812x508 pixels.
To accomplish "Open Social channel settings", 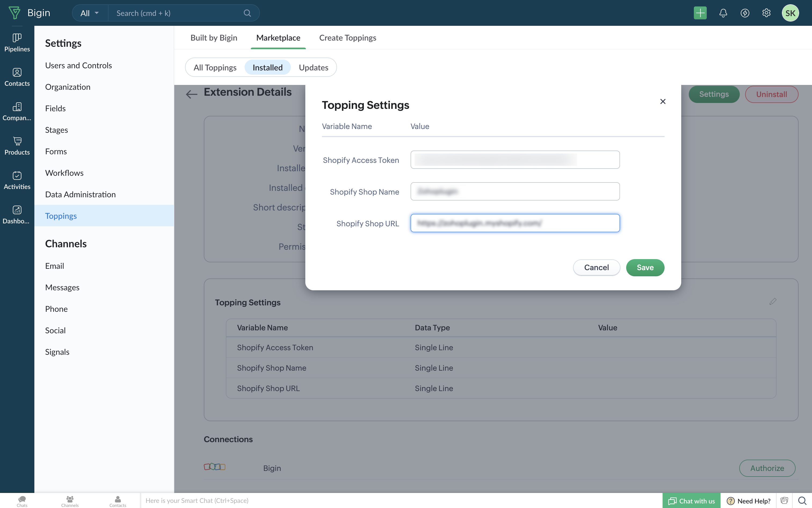I will click(104, 330).
